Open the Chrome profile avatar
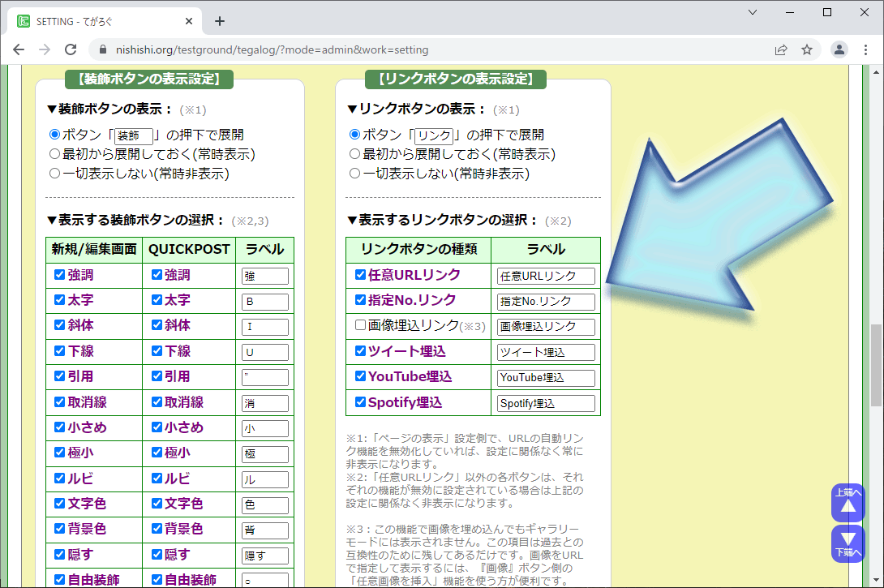 click(839, 49)
